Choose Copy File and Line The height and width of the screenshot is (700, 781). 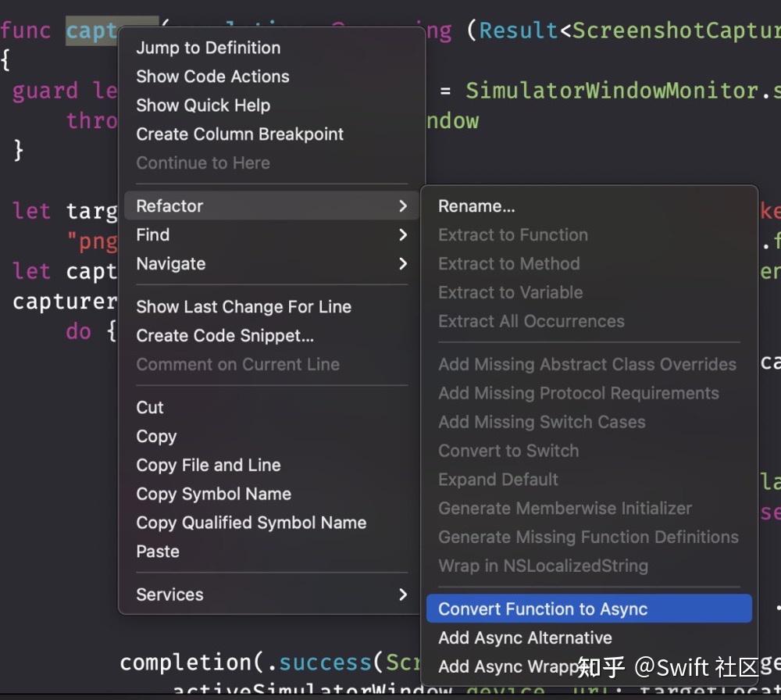point(208,465)
